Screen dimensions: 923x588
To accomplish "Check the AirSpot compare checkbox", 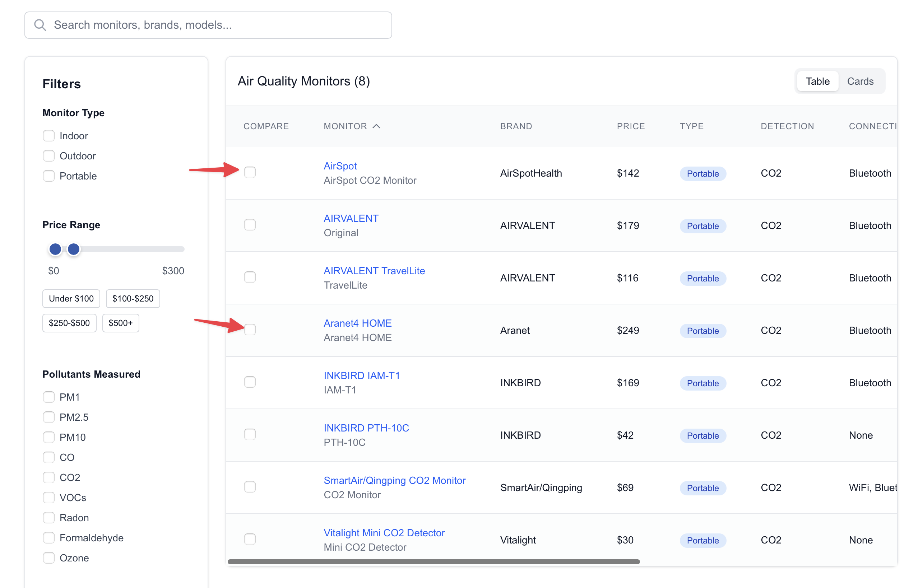I will tap(250, 172).
